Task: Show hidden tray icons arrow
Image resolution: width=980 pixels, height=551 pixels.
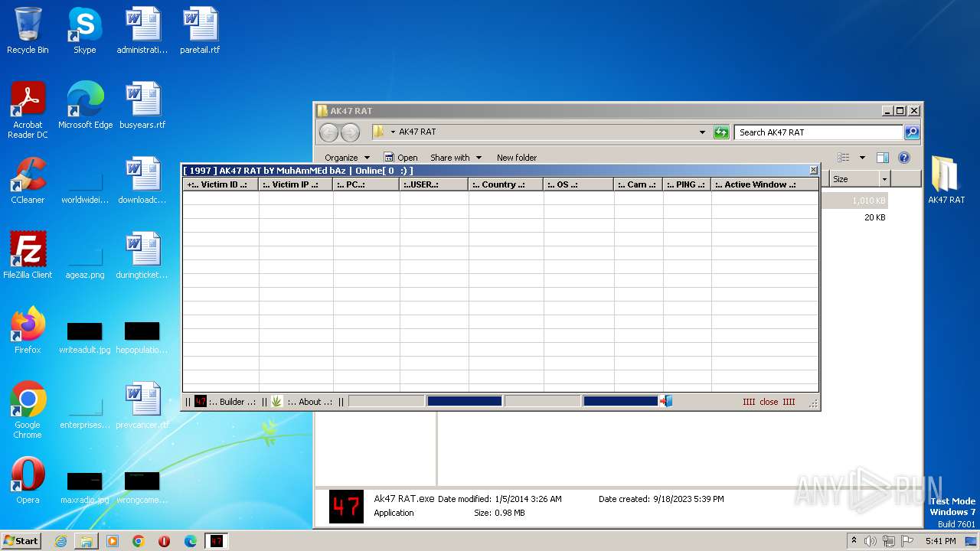Action: (x=854, y=541)
